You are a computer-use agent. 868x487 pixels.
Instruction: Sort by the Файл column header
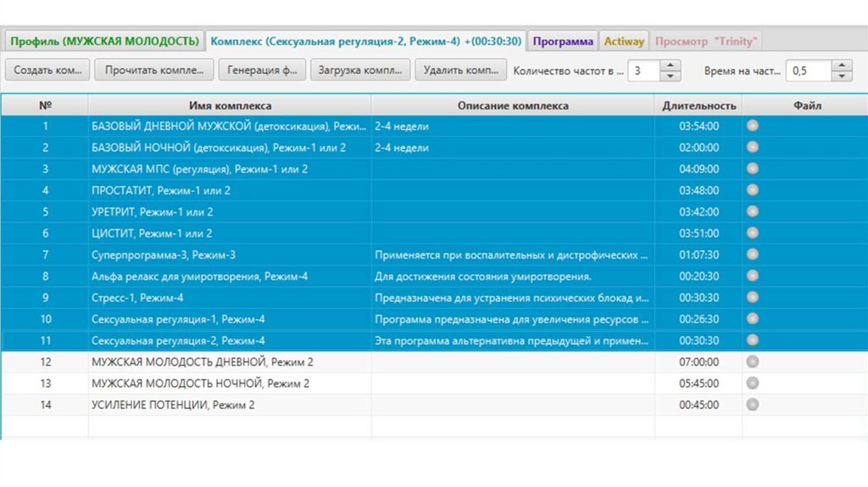[807, 105]
